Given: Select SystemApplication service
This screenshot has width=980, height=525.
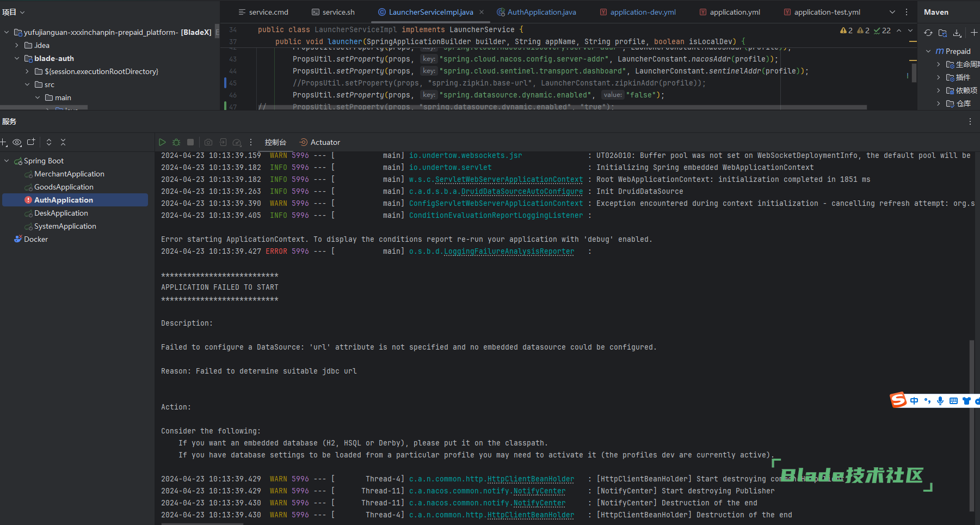Looking at the screenshot, I should (65, 226).
